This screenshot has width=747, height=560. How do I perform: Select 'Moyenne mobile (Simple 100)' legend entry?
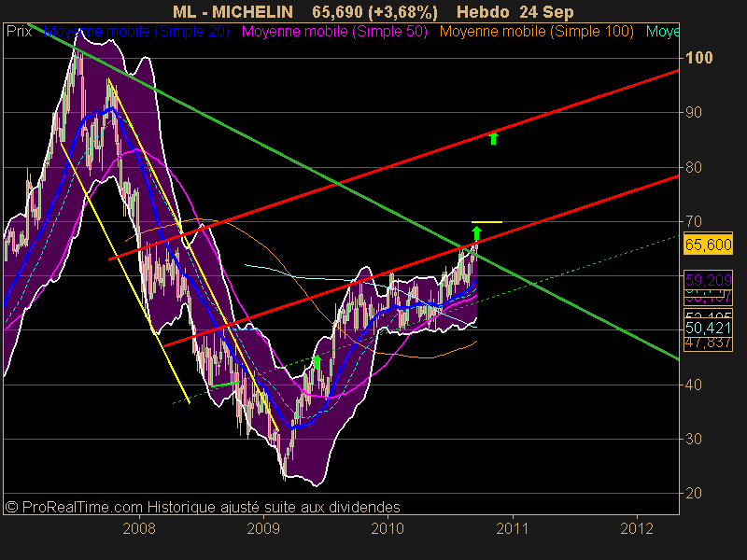(x=536, y=32)
